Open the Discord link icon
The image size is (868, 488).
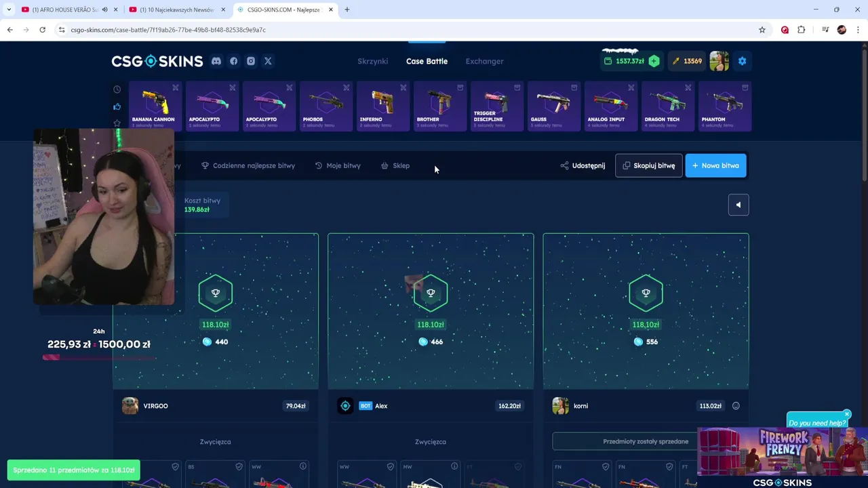(216, 61)
